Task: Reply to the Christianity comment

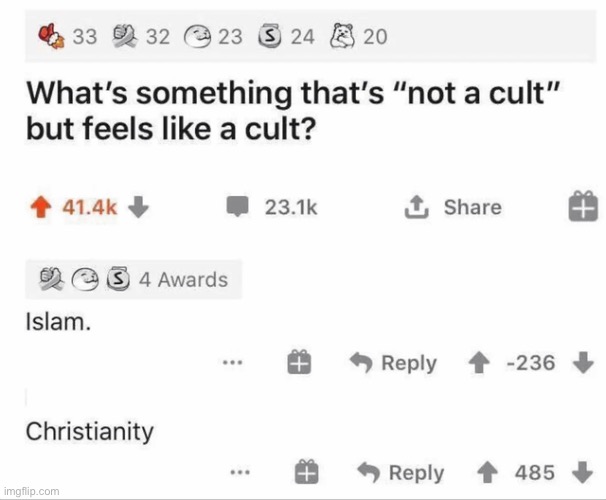Action: (398, 471)
